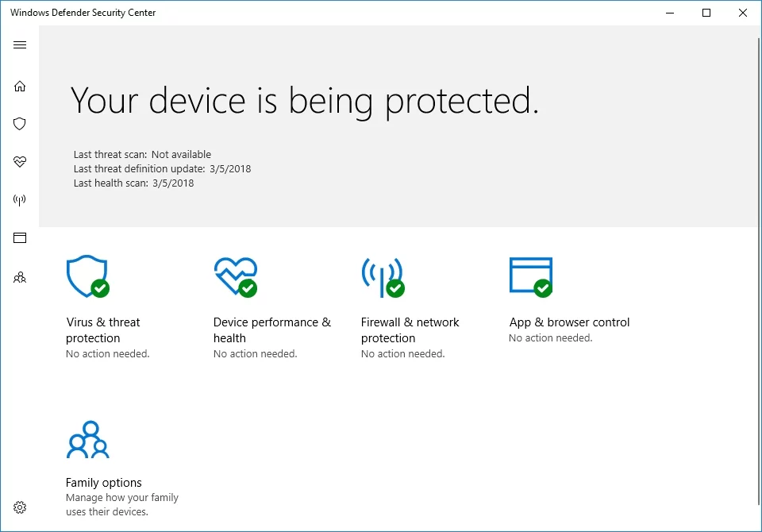Maximize the Windows Defender Security Center window
This screenshot has height=532, width=762.
point(706,13)
